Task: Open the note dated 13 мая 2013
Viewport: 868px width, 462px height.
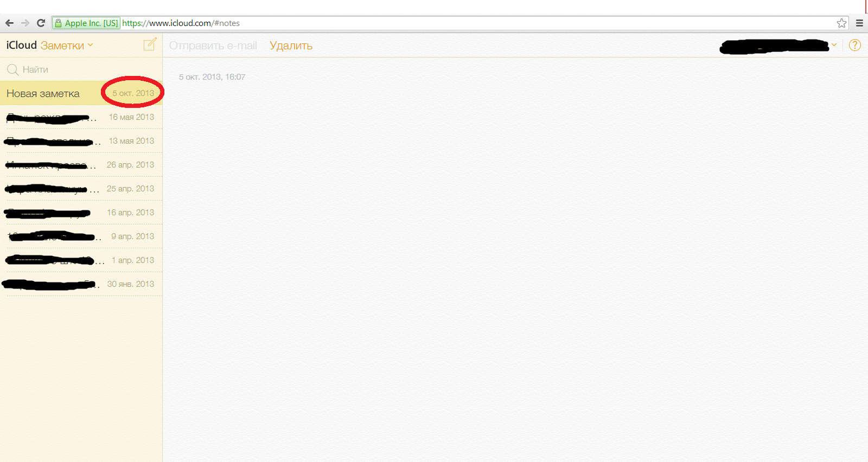Action: tap(81, 141)
